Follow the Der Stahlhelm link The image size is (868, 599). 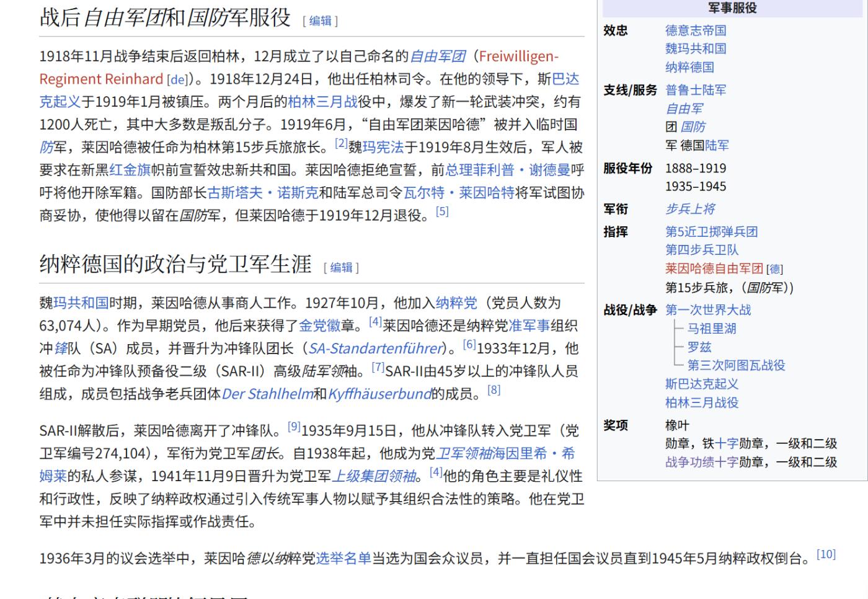click(x=267, y=393)
